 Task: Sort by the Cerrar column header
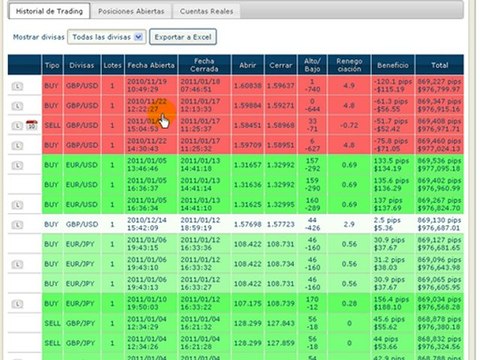tap(281, 65)
